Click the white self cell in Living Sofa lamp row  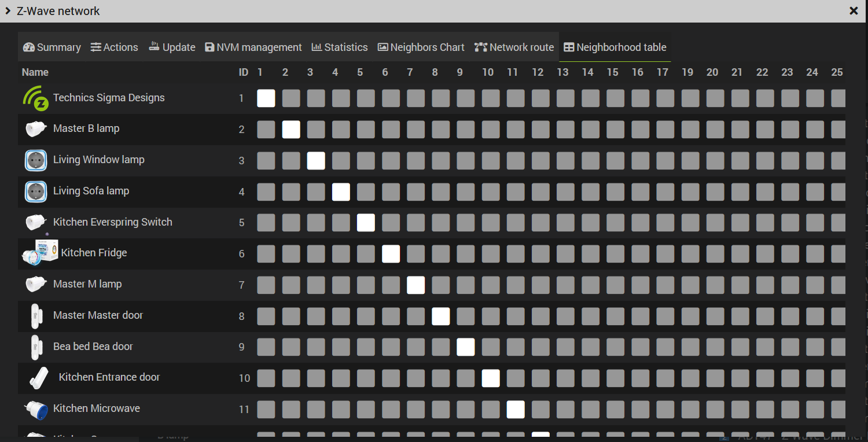pos(341,191)
